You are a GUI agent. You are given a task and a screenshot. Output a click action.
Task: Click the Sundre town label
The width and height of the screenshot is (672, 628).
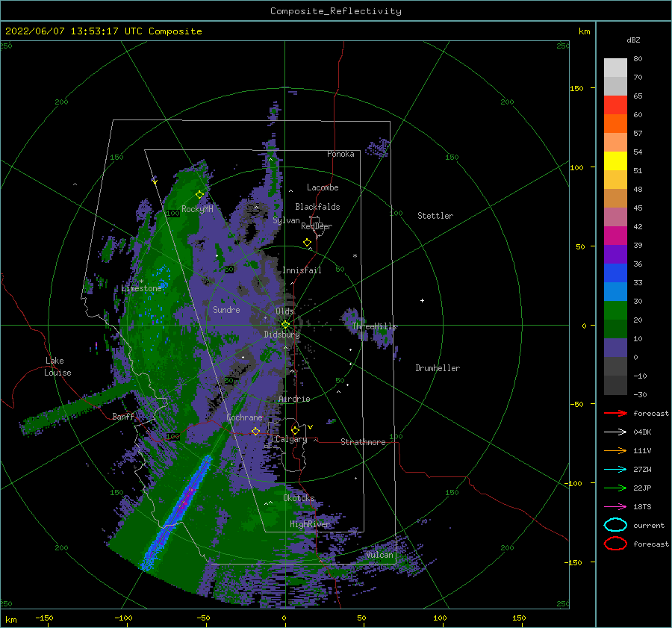pyautogui.click(x=227, y=309)
